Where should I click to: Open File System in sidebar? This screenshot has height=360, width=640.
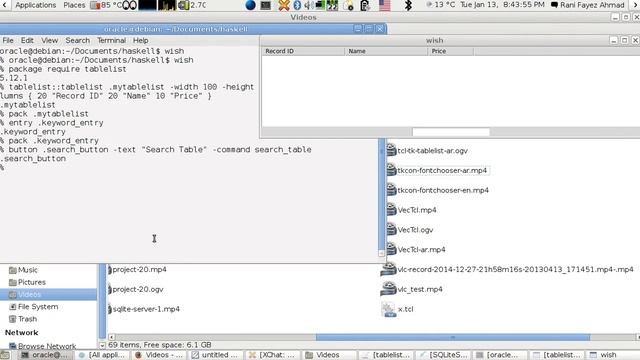(x=34, y=307)
